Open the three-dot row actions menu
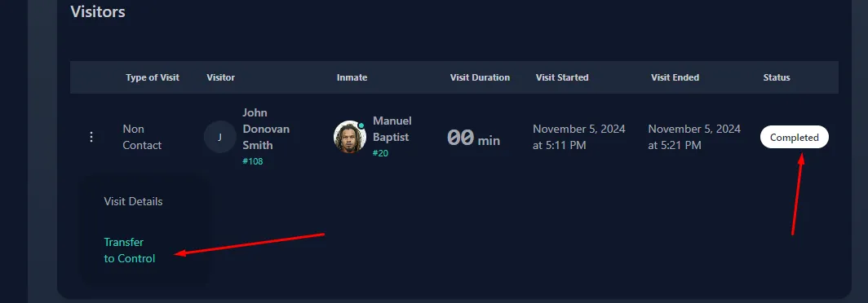 click(92, 137)
